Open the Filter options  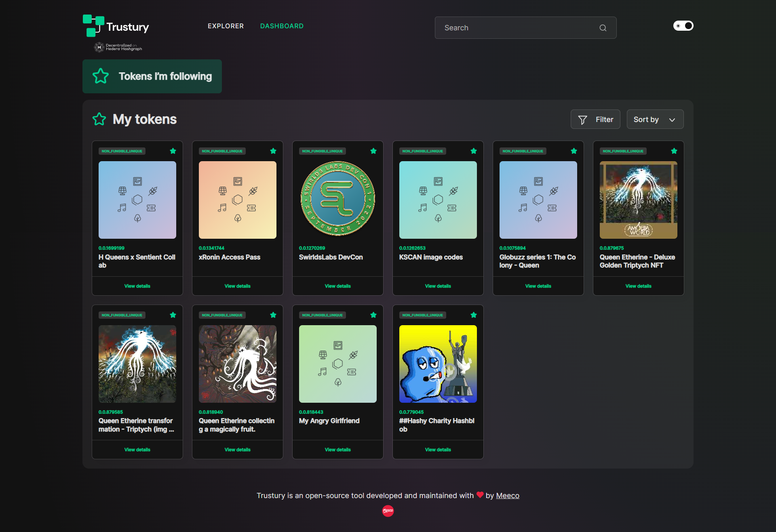595,119
